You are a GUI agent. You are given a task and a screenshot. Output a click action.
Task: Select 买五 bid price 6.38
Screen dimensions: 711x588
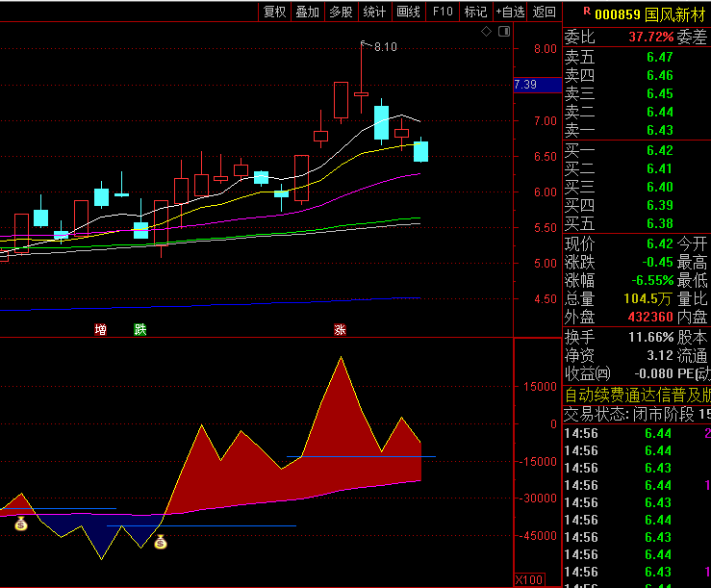660,223
